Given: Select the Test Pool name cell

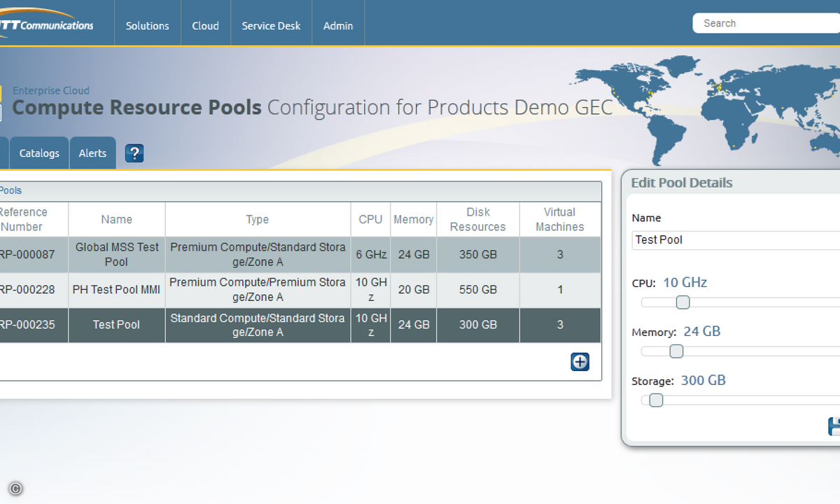Looking at the screenshot, I should (x=116, y=325).
